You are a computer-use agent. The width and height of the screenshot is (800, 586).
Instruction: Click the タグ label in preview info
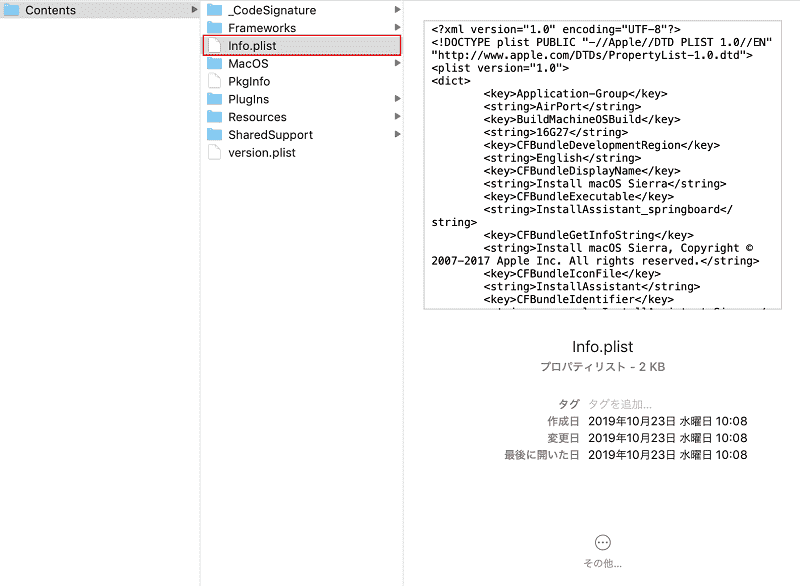pyautogui.click(x=569, y=404)
